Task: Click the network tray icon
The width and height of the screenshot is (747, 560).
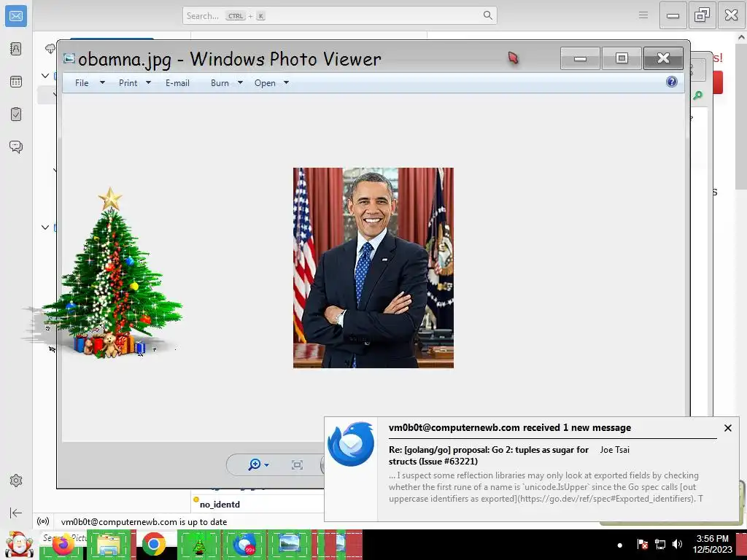Action: coord(659,544)
